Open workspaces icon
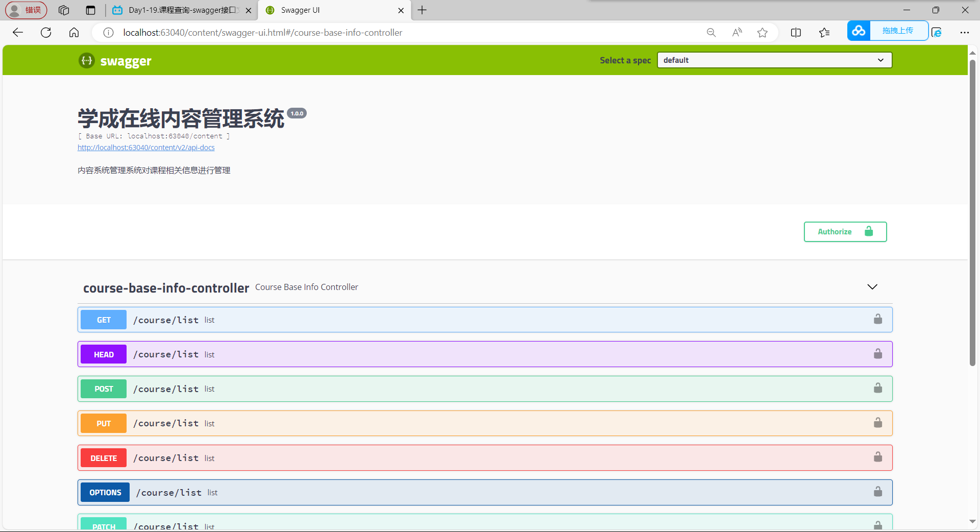This screenshot has width=980, height=532. pyautogui.click(x=64, y=10)
